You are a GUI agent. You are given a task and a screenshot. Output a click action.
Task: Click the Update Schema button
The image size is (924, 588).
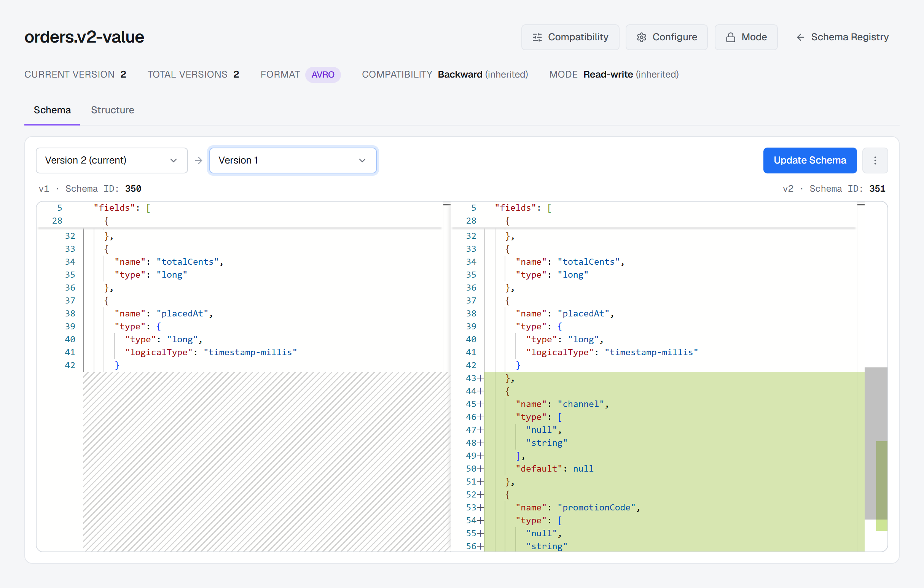point(810,161)
